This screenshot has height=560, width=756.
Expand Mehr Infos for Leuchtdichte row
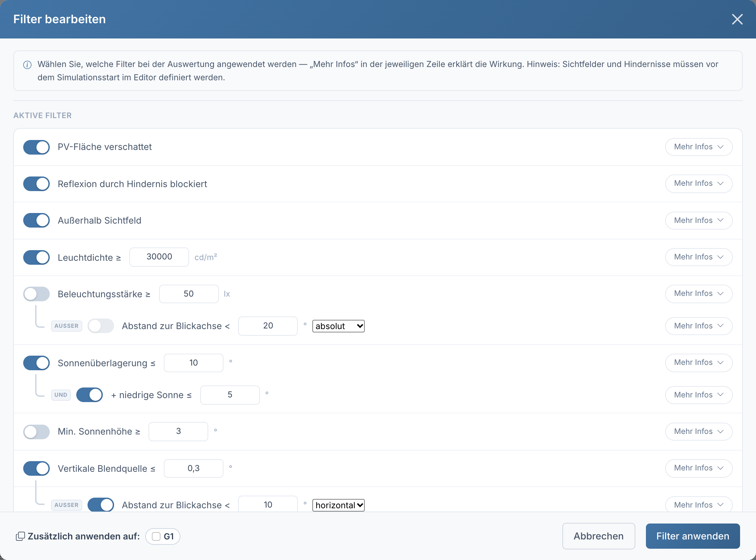(x=699, y=257)
